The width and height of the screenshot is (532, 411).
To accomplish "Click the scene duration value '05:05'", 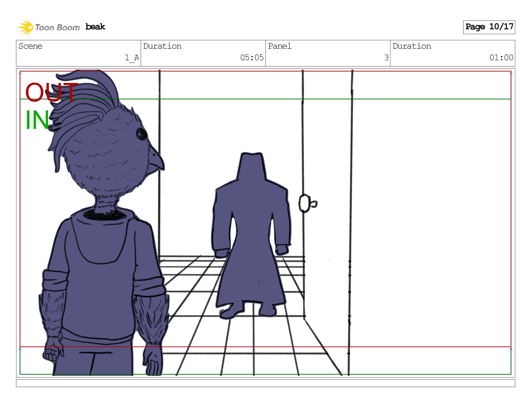I will tap(252, 58).
